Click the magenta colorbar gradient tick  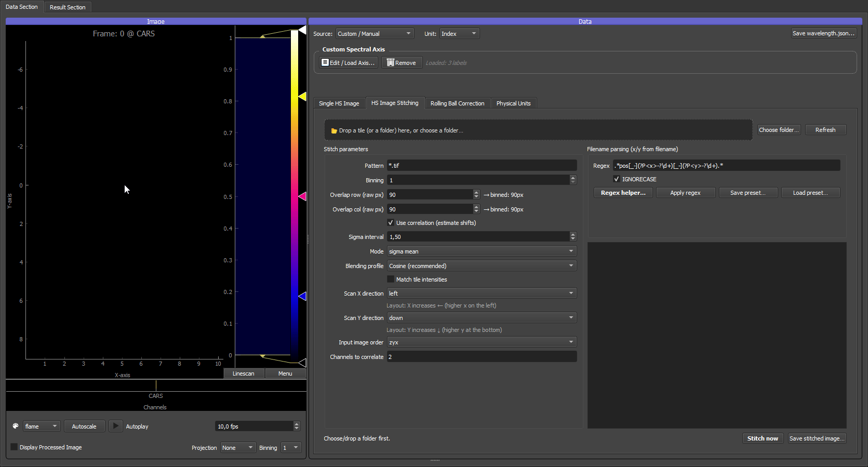click(x=302, y=196)
